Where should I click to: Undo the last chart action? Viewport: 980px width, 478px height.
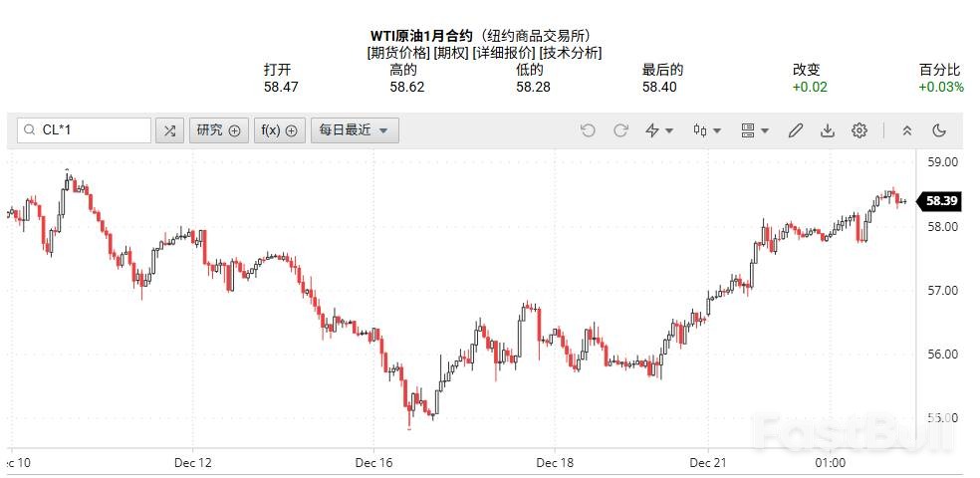(588, 130)
